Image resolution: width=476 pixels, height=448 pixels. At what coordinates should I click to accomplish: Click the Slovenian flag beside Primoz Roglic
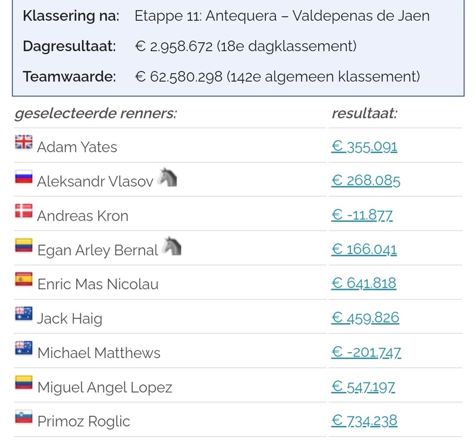[x=24, y=418]
